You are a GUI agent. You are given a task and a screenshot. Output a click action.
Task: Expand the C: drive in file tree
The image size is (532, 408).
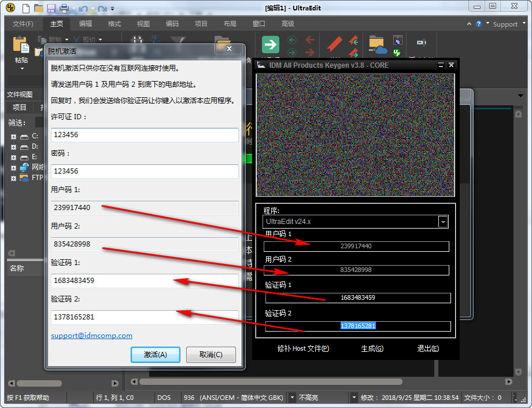click(13, 138)
